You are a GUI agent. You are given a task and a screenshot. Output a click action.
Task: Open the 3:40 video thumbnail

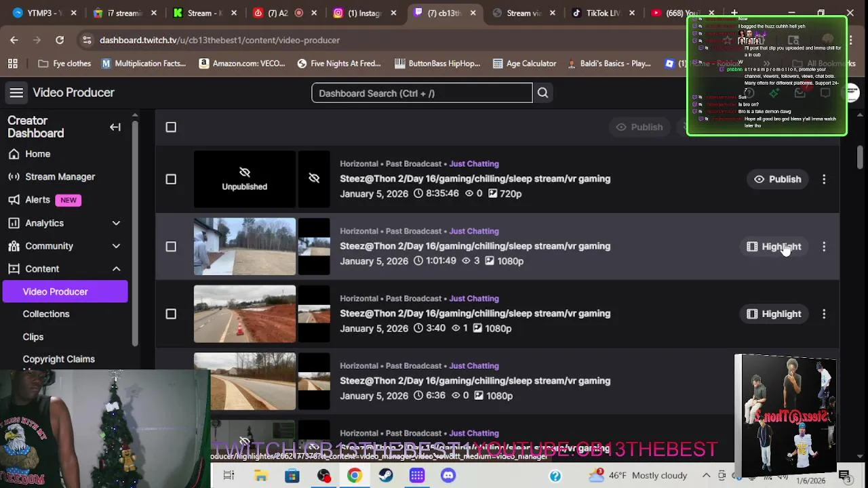pos(245,314)
